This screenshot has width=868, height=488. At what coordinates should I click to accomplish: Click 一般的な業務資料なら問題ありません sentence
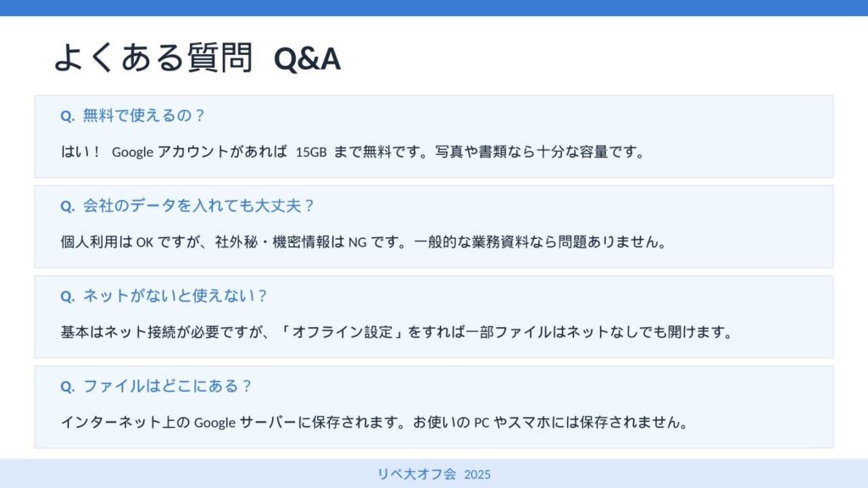click(541, 242)
